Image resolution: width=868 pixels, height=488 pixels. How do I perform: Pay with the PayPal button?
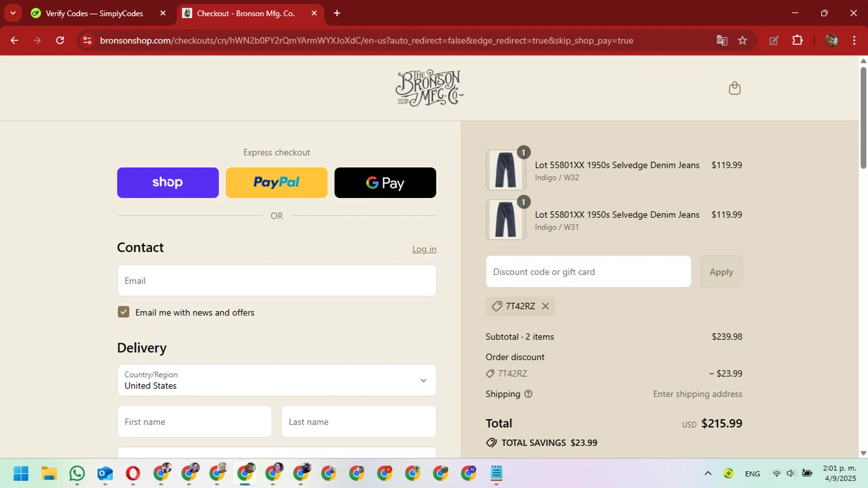pos(277,182)
